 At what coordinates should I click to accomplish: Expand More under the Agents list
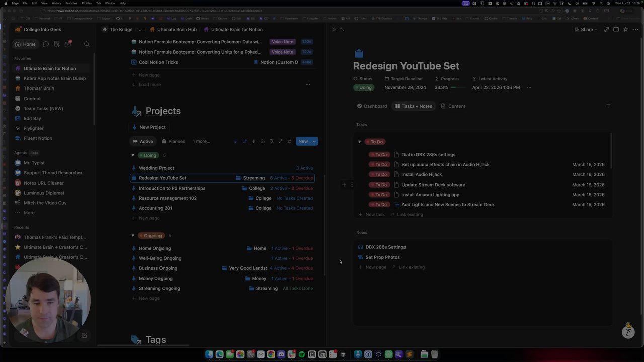point(29,213)
